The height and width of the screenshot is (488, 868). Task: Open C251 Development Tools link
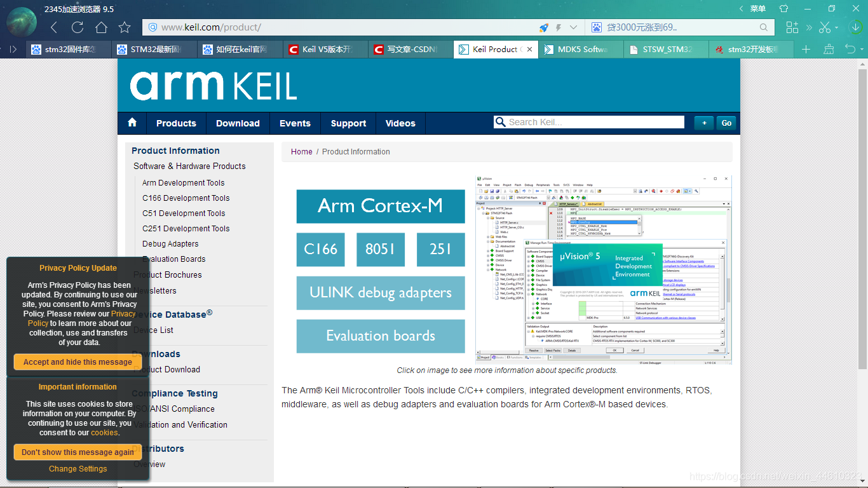pyautogui.click(x=186, y=229)
